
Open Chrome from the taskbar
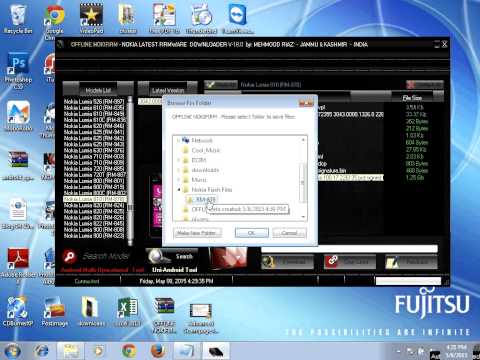pyautogui.click(x=129, y=351)
